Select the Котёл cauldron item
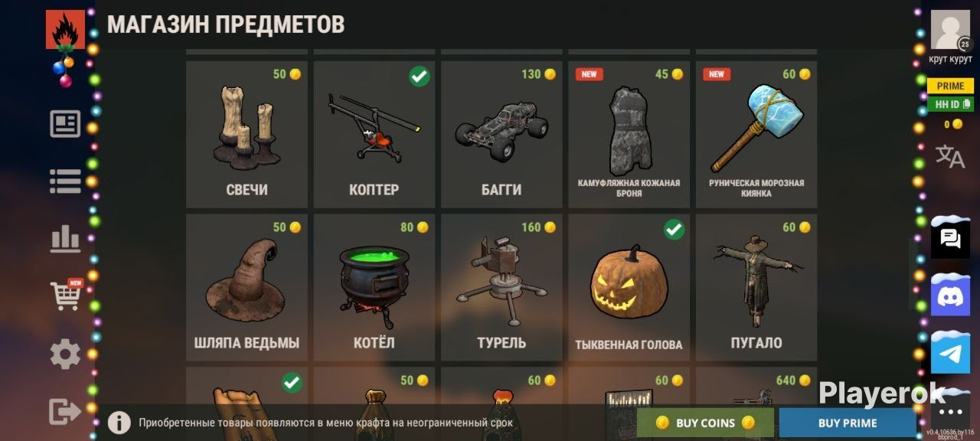Screen dimensions: 980x441 tap(374, 288)
